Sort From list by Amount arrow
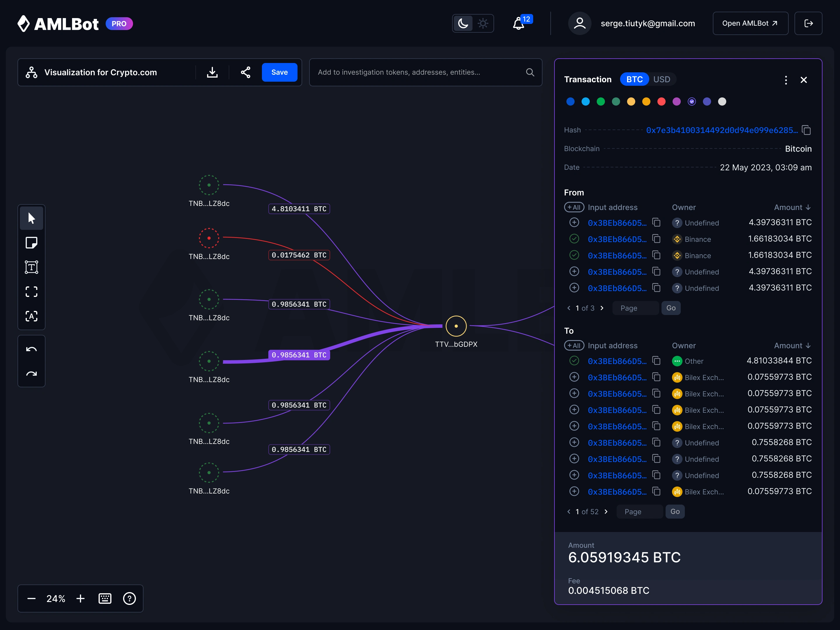This screenshot has width=840, height=630. coord(808,207)
